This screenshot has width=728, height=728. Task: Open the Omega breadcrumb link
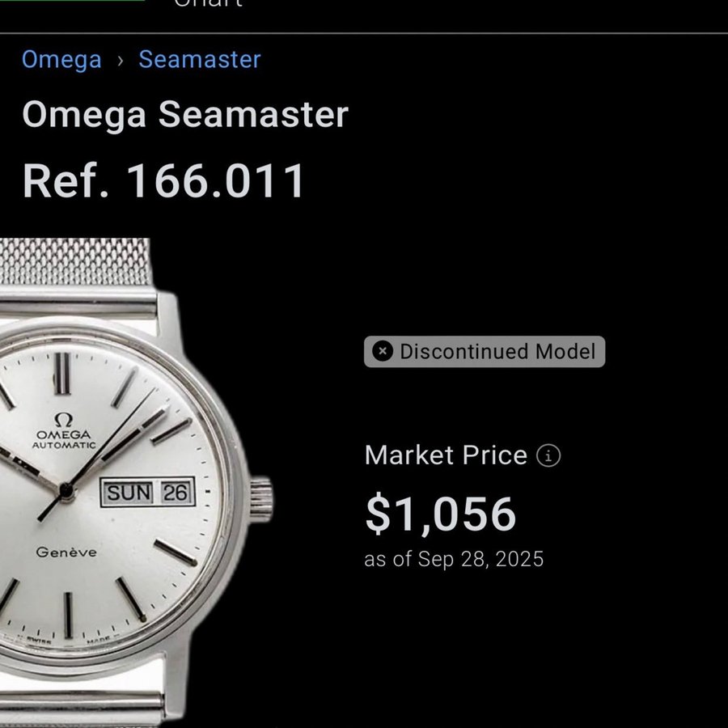point(61,59)
